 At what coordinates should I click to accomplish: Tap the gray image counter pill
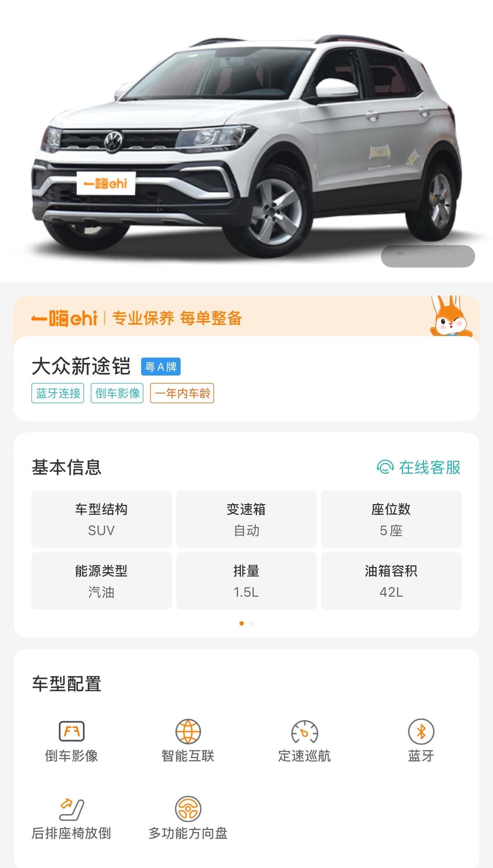pyautogui.click(x=428, y=256)
